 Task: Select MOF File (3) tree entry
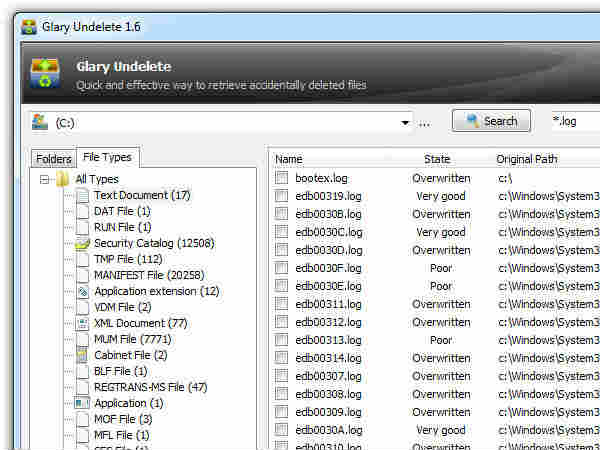point(123,419)
